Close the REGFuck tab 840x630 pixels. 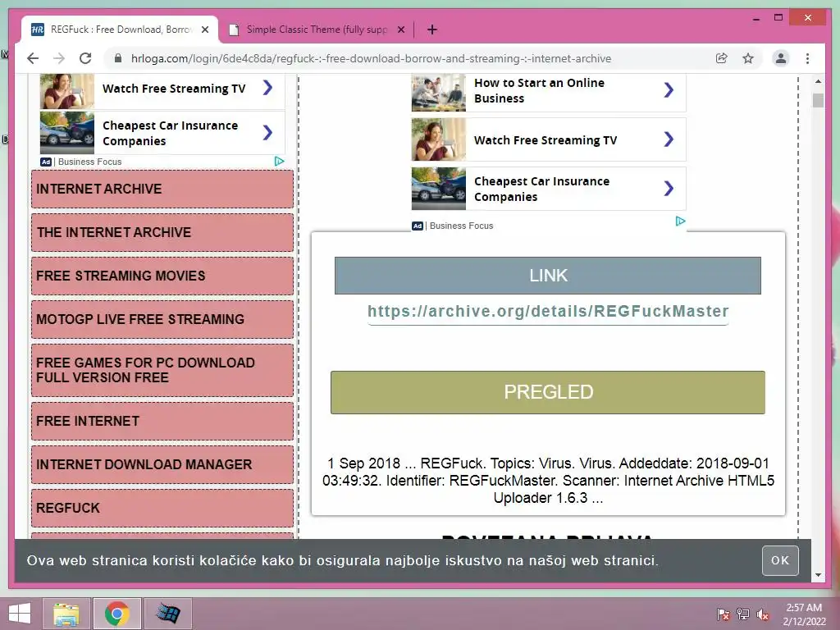point(204,30)
